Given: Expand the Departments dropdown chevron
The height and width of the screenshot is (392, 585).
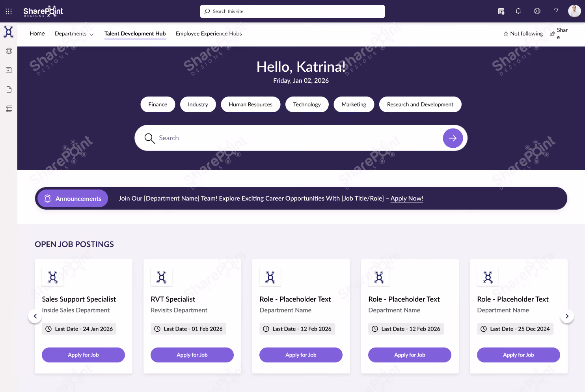Looking at the screenshot, I should coord(91,35).
